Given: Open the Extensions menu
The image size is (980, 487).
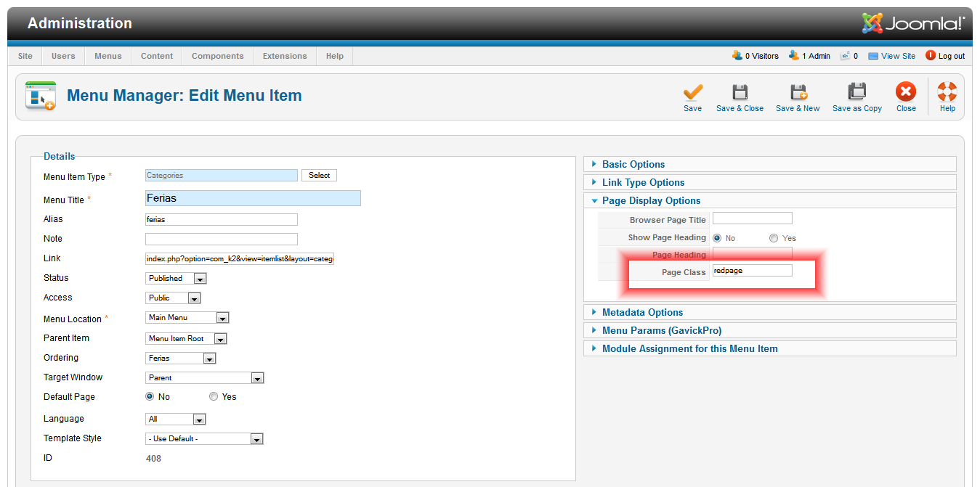Looking at the screenshot, I should coord(285,56).
